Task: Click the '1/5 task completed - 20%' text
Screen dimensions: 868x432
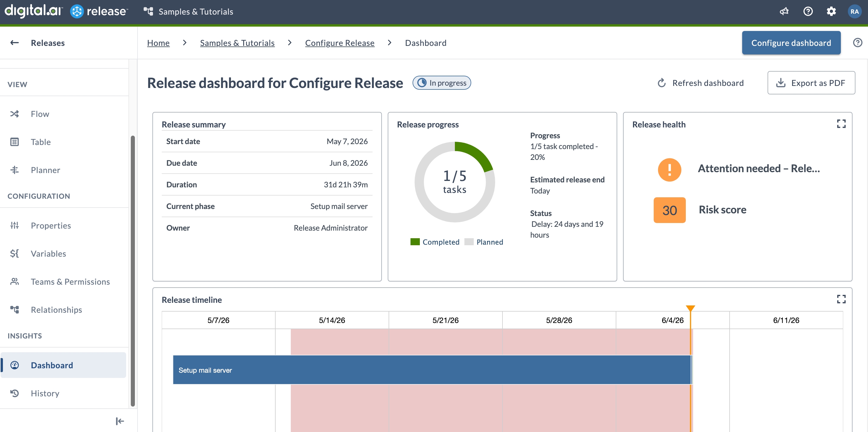Action: click(x=564, y=151)
